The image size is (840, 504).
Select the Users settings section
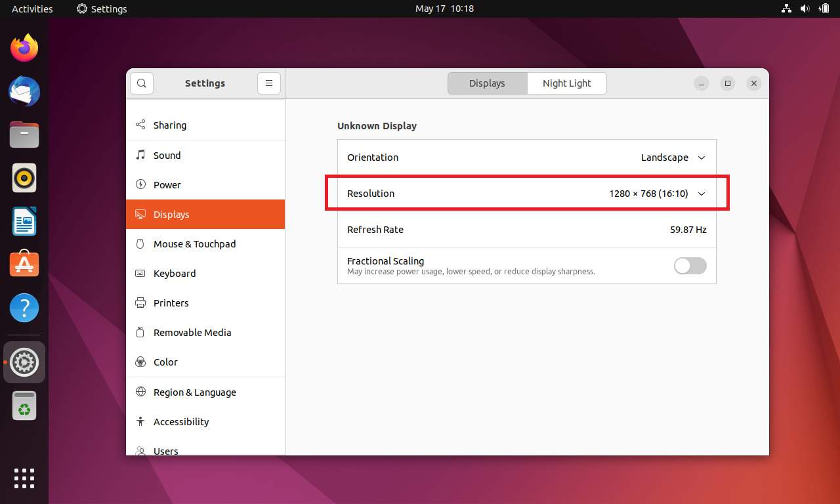pyautogui.click(x=165, y=450)
